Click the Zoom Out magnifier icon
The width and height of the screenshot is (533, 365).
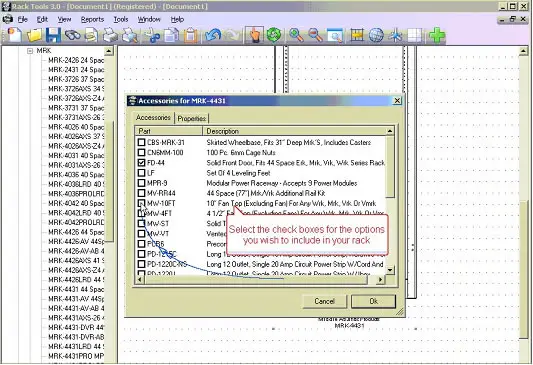(x=315, y=35)
